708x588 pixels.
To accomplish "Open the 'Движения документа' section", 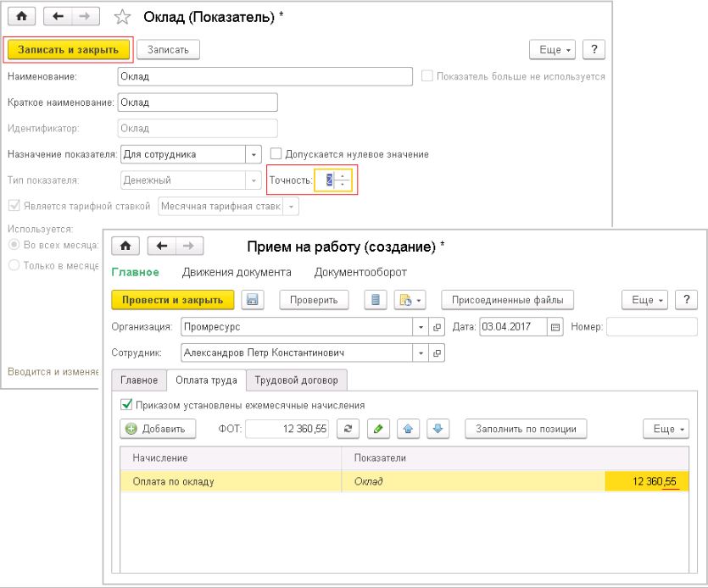I will [x=237, y=272].
